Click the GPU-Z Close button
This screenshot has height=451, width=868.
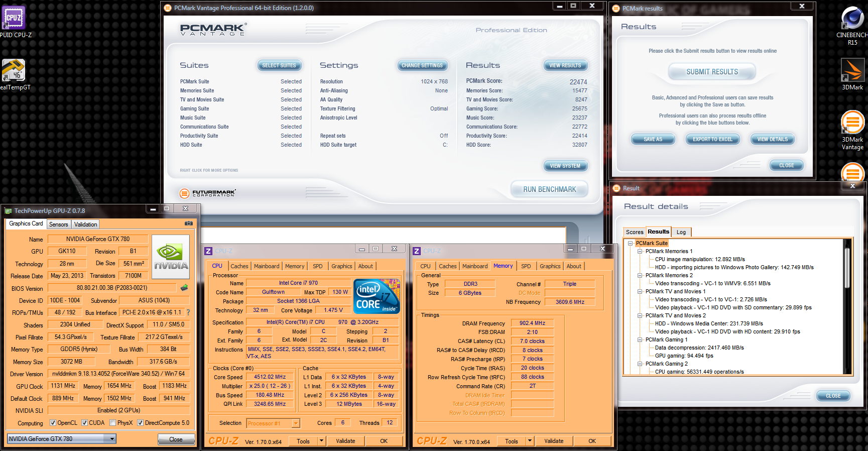(176, 439)
